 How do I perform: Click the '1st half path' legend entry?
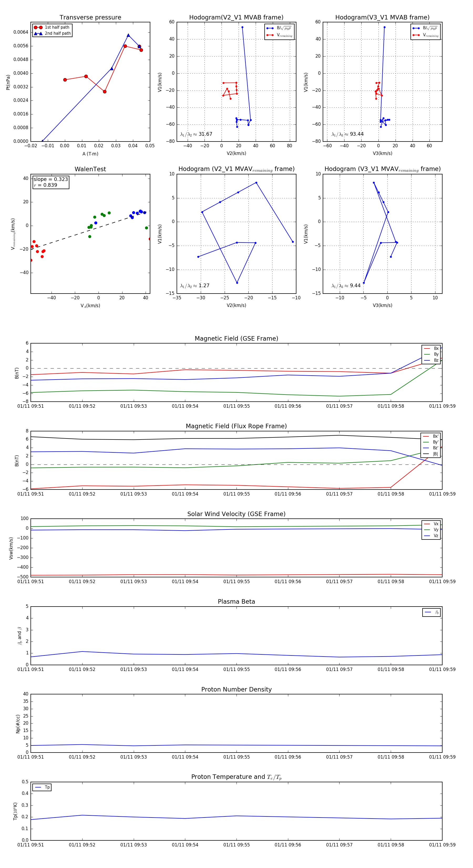(52, 27)
